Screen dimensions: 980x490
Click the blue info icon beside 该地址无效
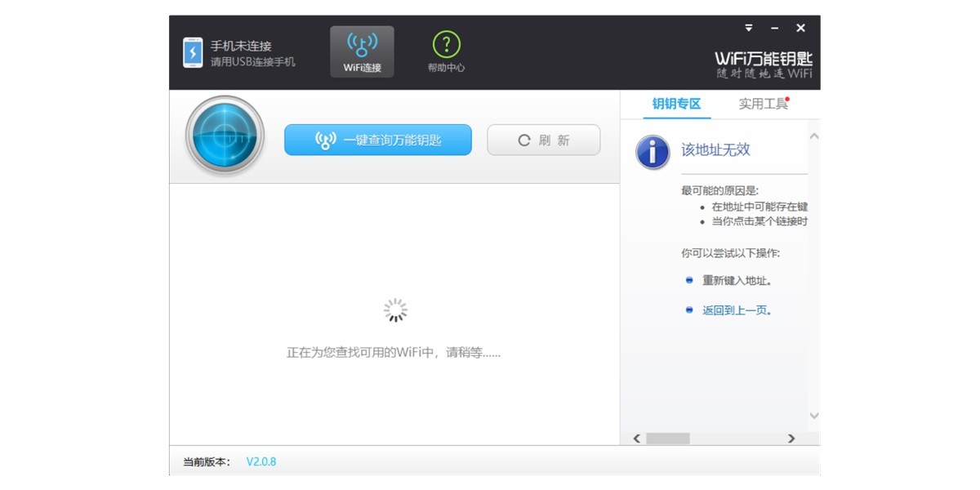coord(652,152)
